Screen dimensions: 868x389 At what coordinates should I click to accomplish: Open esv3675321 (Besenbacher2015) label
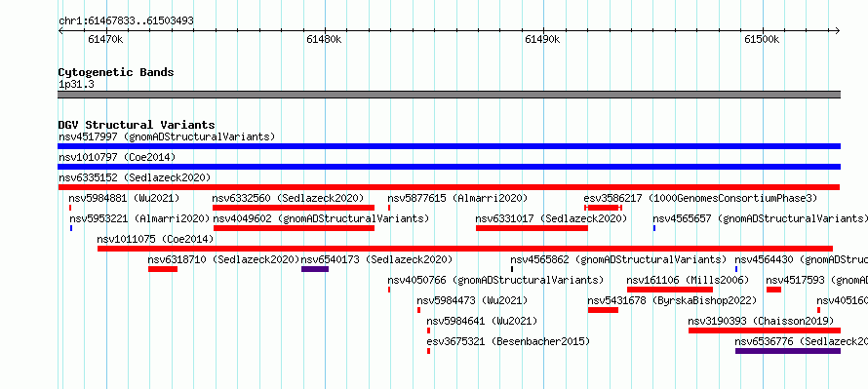coord(508,341)
